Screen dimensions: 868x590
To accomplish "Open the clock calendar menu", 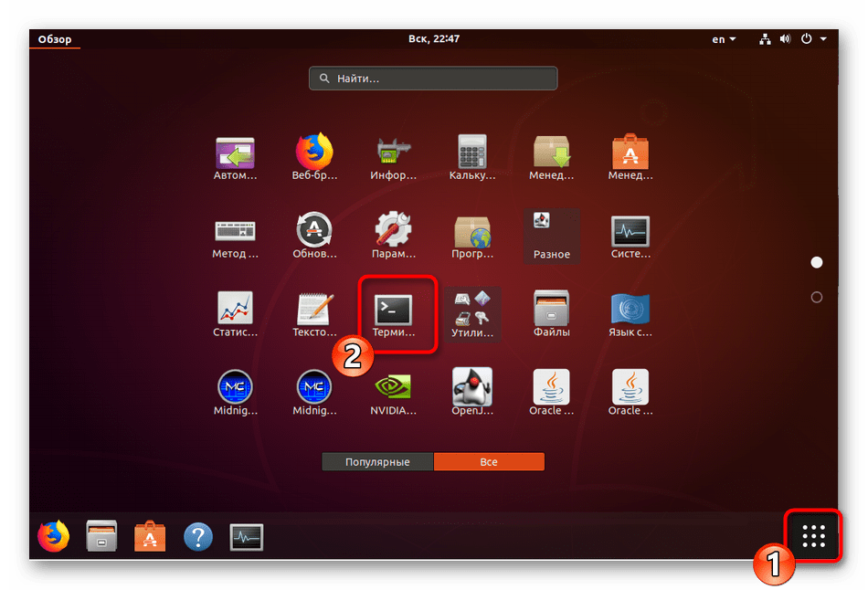I will (x=434, y=39).
